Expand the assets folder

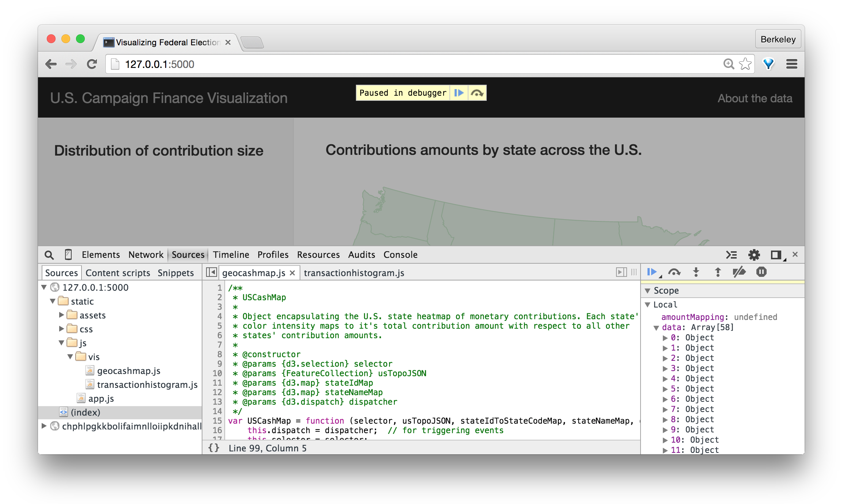61,315
